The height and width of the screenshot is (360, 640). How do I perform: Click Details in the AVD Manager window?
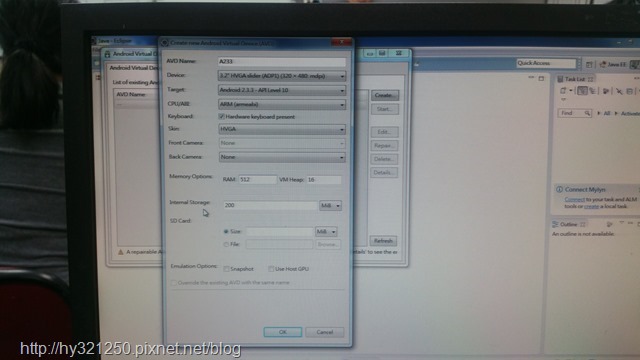coord(384,173)
